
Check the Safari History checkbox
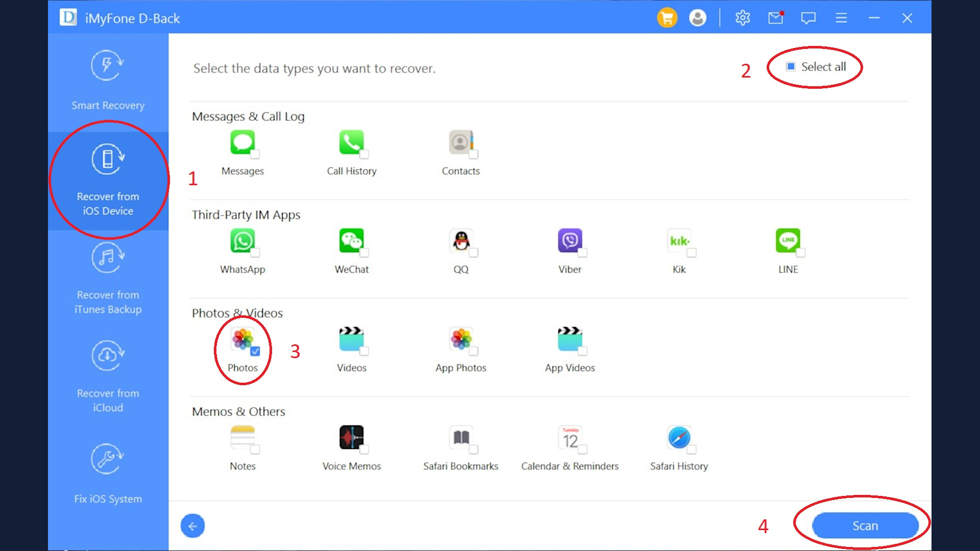pyautogui.click(x=692, y=449)
